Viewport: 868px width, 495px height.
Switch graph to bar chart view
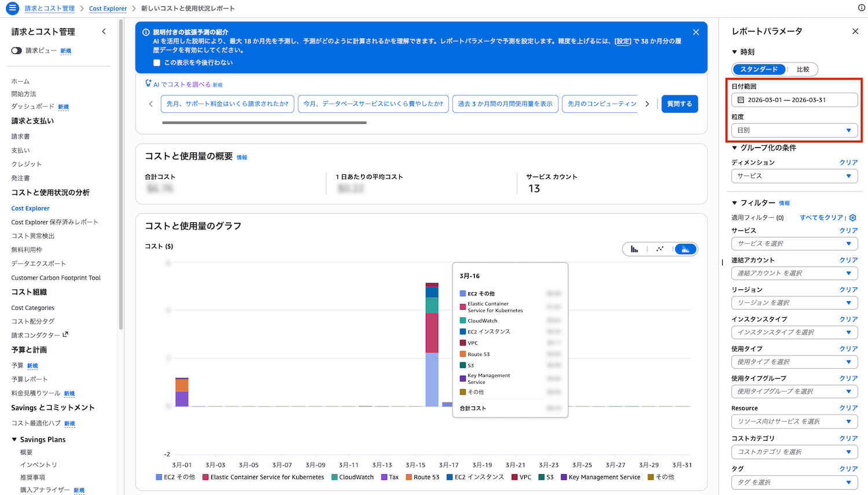[x=634, y=249]
